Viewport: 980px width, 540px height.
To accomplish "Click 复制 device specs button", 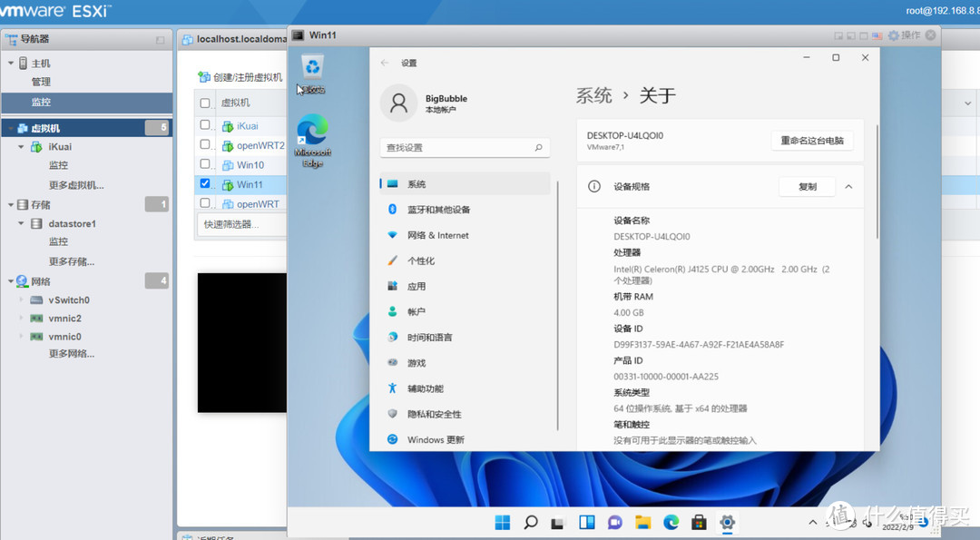I will [x=807, y=186].
